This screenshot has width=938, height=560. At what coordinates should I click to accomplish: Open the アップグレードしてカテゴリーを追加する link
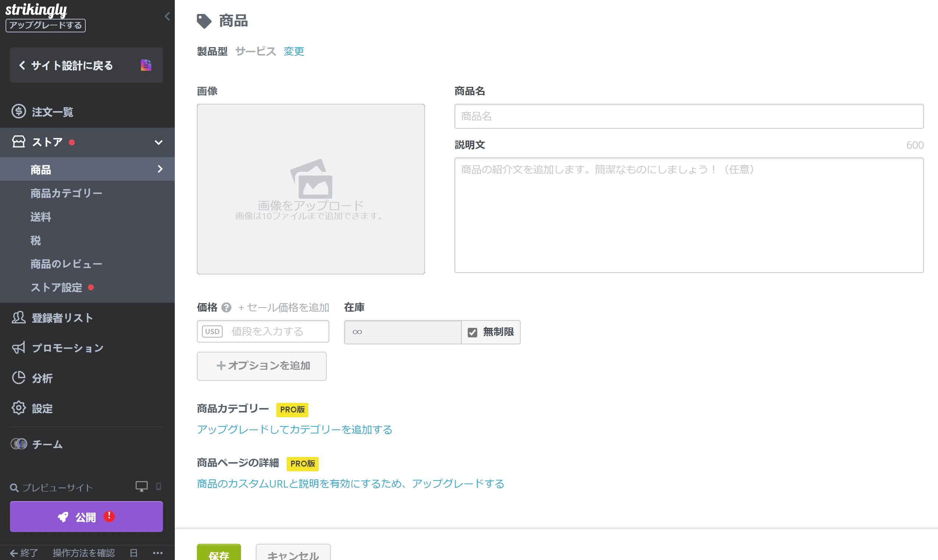click(294, 429)
